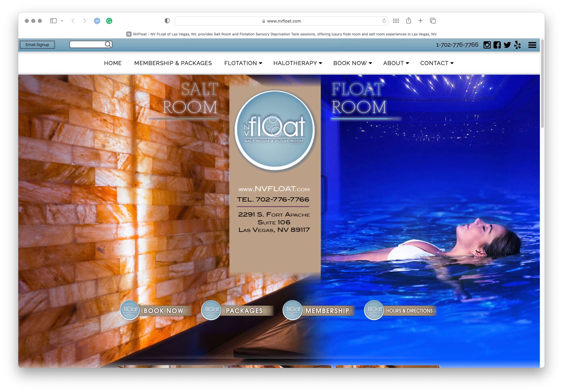Click the search magnifier icon
The height and width of the screenshot is (392, 563).
pyautogui.click(x=108, y=44)
